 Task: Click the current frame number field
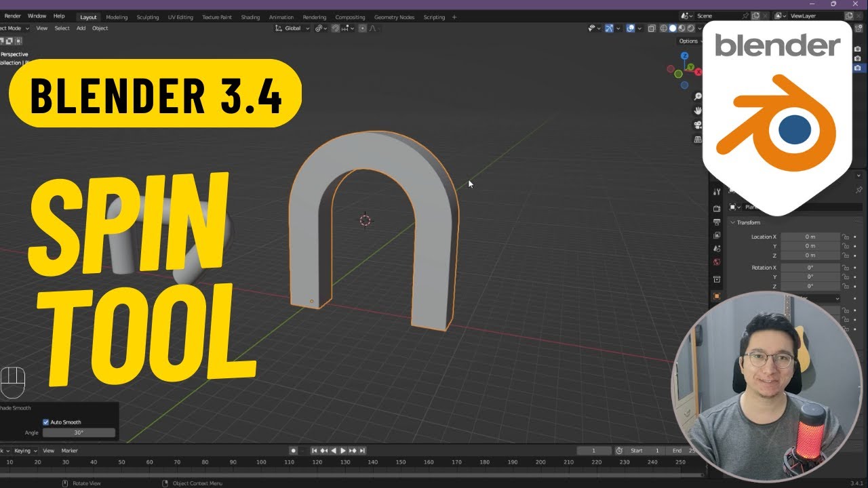(593, 451)
